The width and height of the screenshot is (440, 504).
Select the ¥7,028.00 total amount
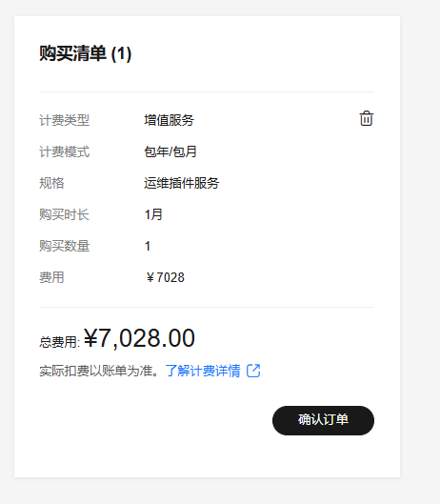pyautogui.click(x=139, y=338)
